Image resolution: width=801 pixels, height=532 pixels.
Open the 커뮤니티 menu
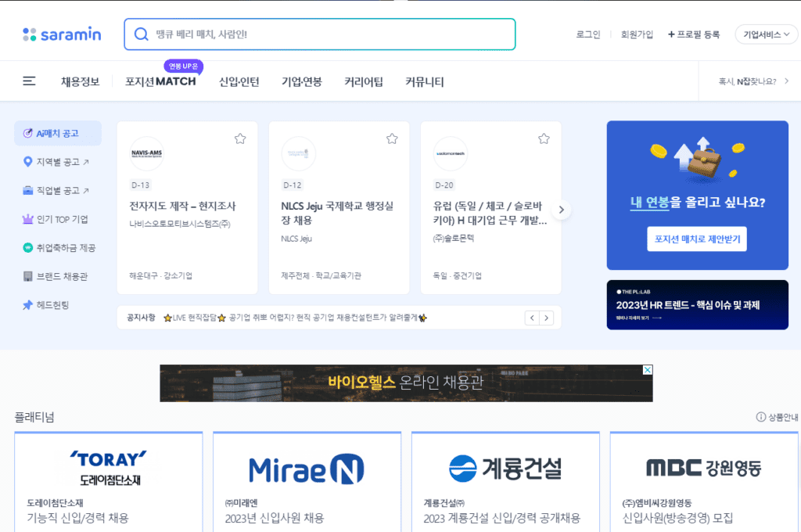pos(425,82)
